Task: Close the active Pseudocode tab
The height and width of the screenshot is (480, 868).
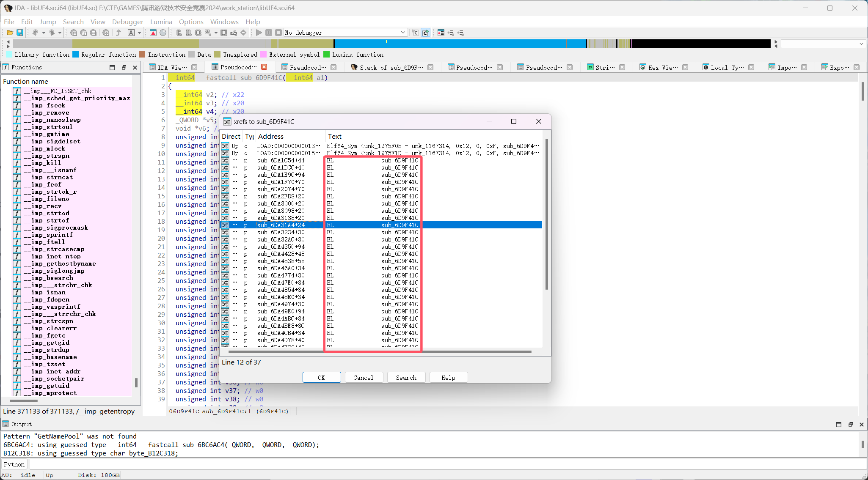Action: pyautogui.click(x=264, y=67)
